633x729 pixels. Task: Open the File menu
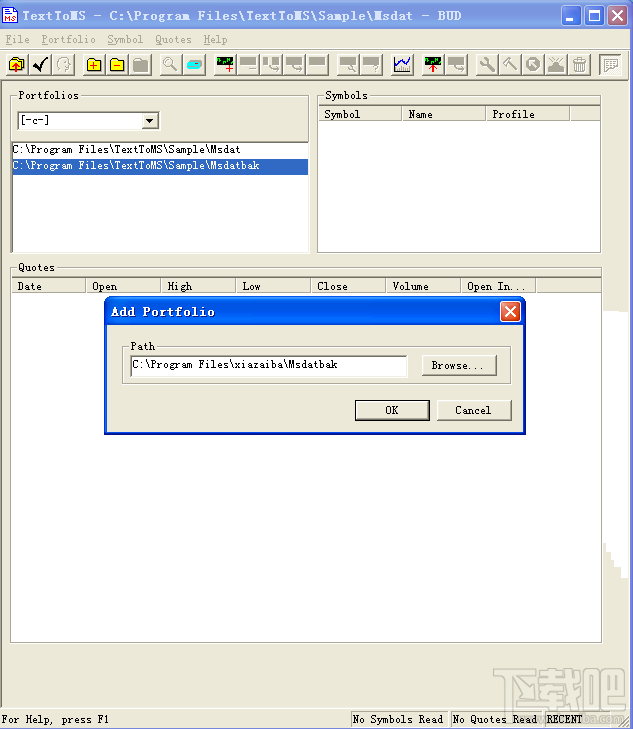18,40
